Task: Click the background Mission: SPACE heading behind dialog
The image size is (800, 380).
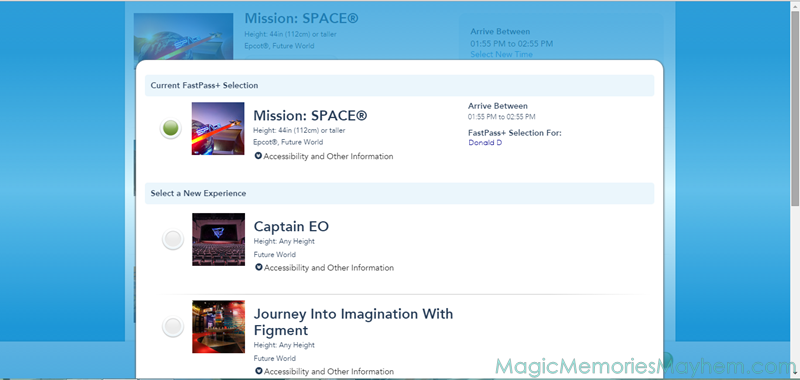Action: tap(302, 18)
